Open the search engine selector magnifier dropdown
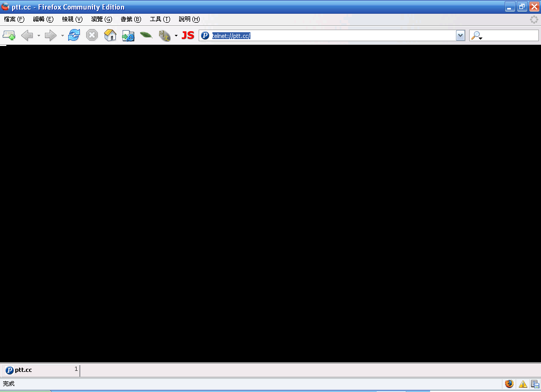Image resolution: width=541 pixels, height=392 pixels. [x=477, y=36]
